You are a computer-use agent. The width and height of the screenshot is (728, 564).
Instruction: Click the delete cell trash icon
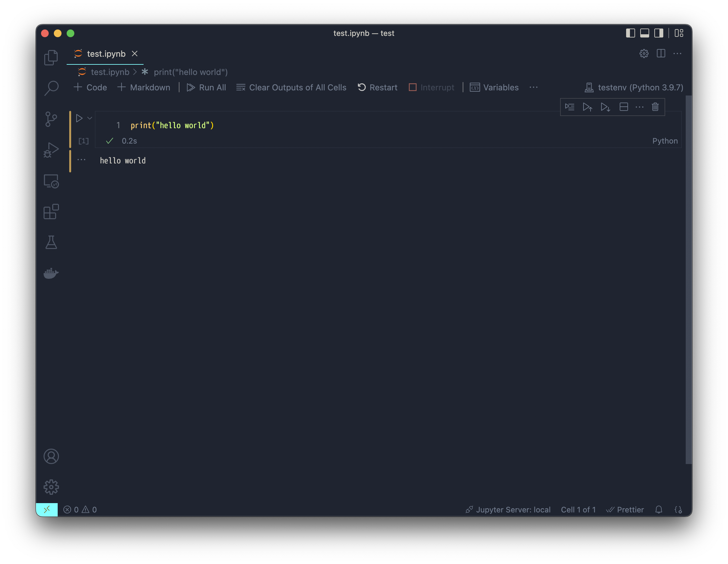pyautogui.click(x=655, y=107)
